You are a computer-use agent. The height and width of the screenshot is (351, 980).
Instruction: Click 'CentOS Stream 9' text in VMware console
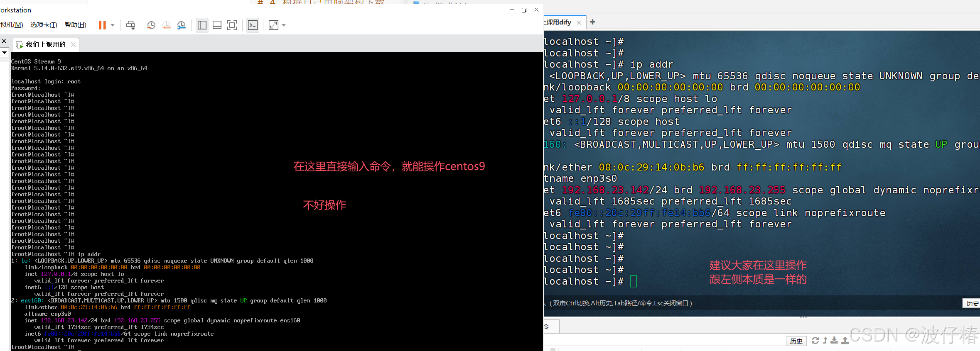click(x=36, y=61)
